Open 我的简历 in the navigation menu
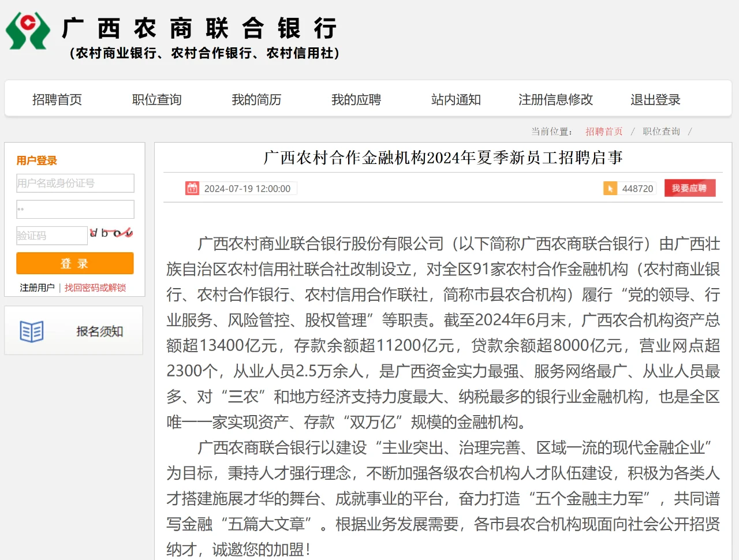739x560 pixels. click(x=256, y=100)
